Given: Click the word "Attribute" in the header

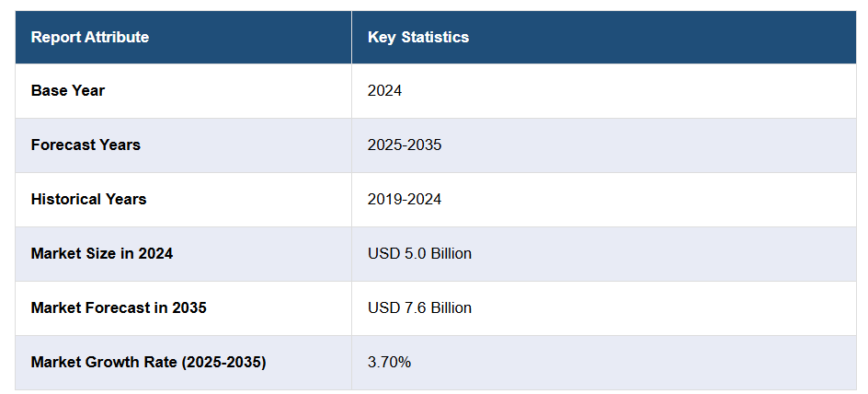Looking at the screenshot, I should (x=117, y=38).
